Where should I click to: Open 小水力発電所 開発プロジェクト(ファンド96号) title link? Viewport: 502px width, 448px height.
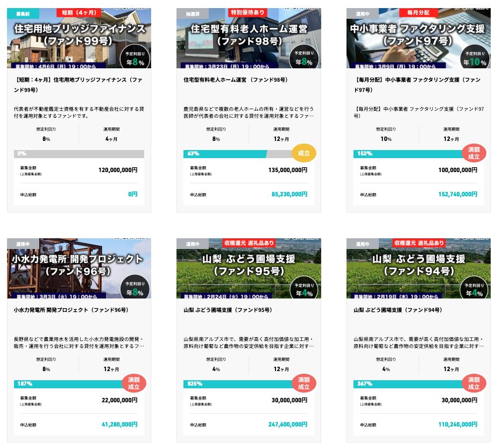pos(71,310)
